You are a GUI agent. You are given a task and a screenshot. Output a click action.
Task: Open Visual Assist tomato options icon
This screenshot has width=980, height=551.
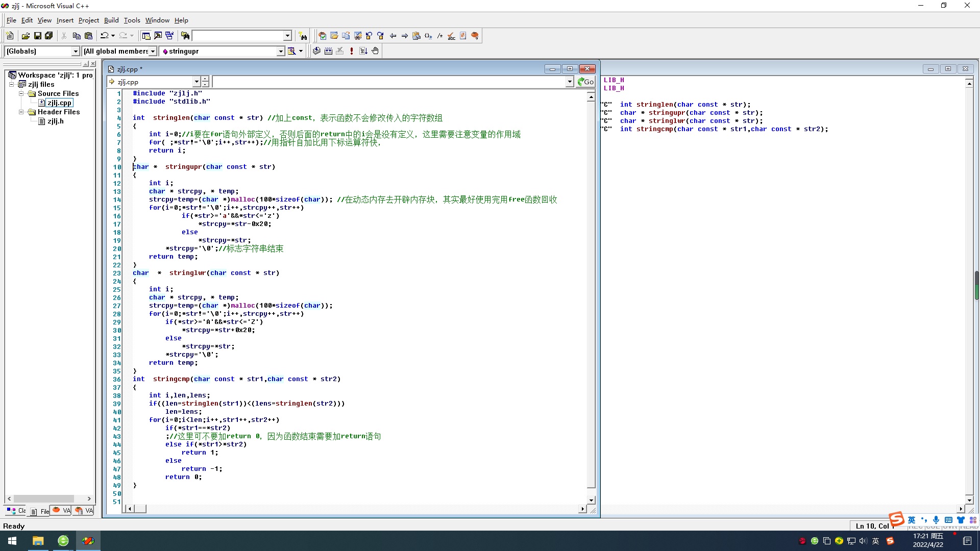[475, 36]
